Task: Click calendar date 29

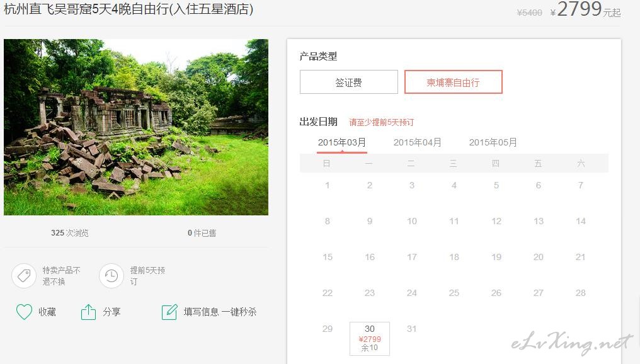Action: coord(328,329)
